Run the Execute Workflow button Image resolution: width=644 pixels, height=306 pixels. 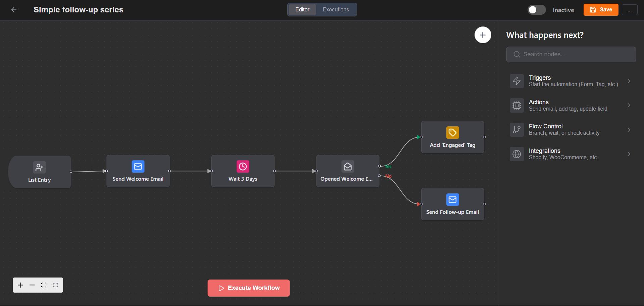(248, 288)
